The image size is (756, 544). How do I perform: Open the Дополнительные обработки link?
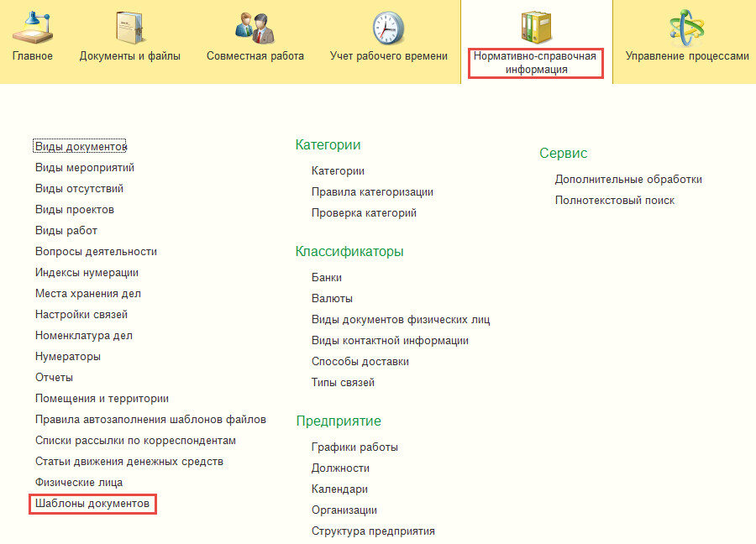(x=628, y=180)
